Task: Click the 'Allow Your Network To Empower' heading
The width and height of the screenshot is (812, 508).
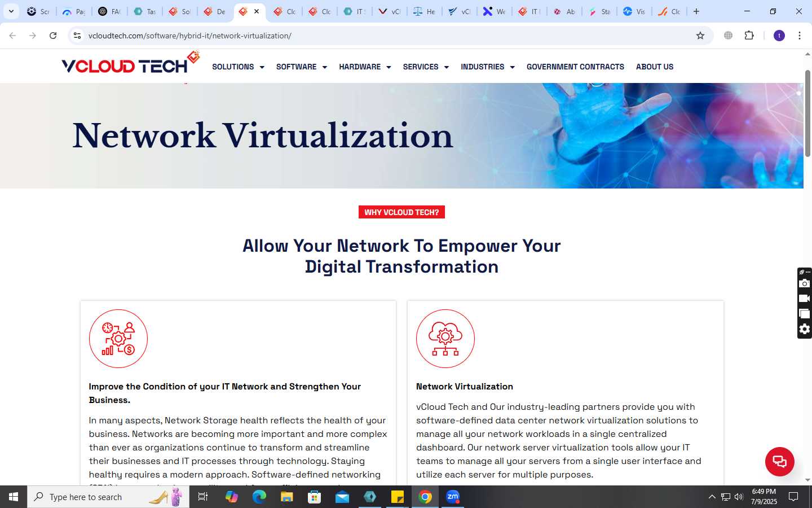Action: click(401, 256)
